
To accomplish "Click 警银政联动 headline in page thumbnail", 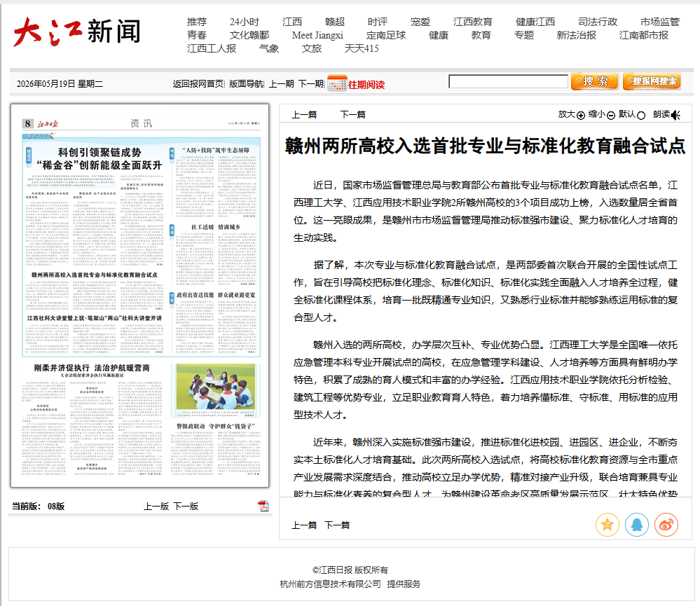I will pyautogui.click(x=216, y=426).
